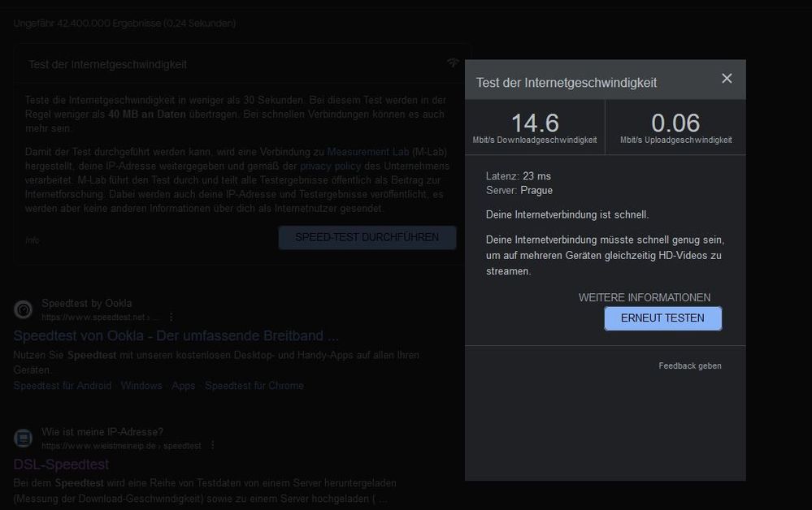Click the Mbit/s Downloadgeschwindigkeit label

pos(535,140)
